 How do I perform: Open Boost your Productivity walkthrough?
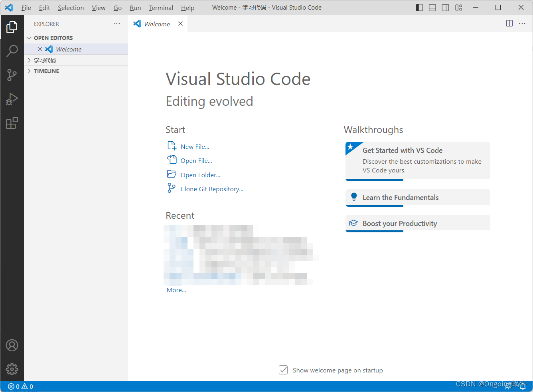[418, 223]
